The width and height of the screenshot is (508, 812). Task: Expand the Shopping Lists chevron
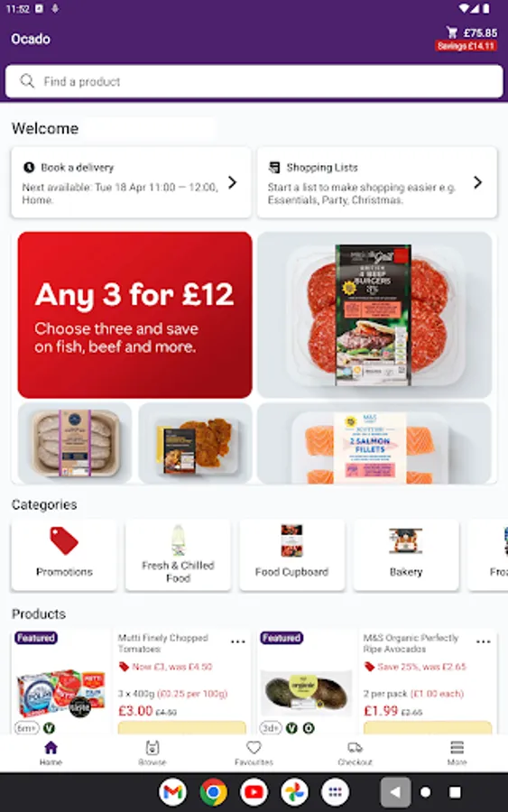point(478,182)
